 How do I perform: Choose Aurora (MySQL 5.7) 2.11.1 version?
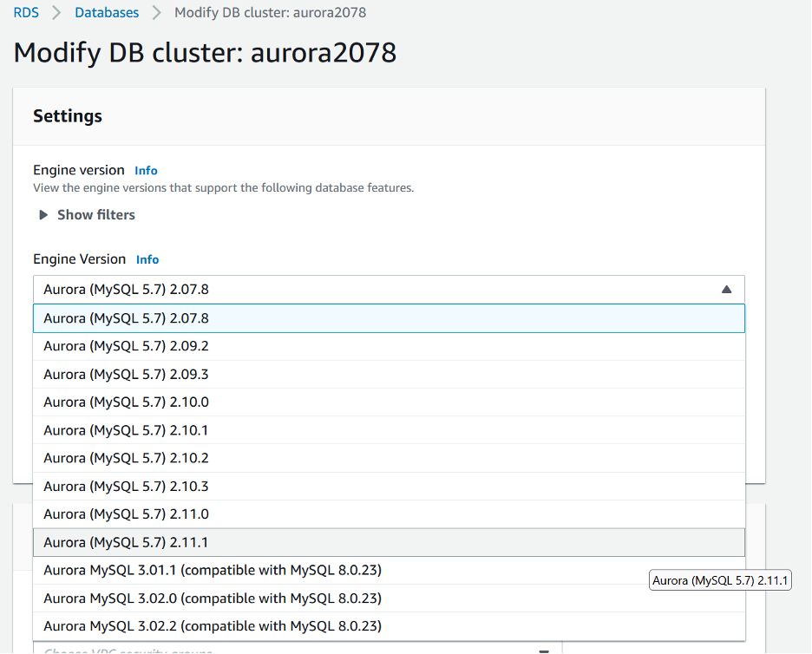pyautogui.click(x=389, y=542)
